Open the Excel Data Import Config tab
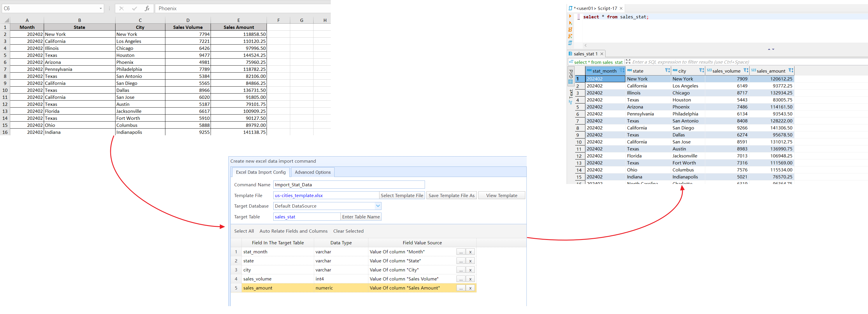The width and height of the screenshot is (868, 314). (x=260, y=172)
